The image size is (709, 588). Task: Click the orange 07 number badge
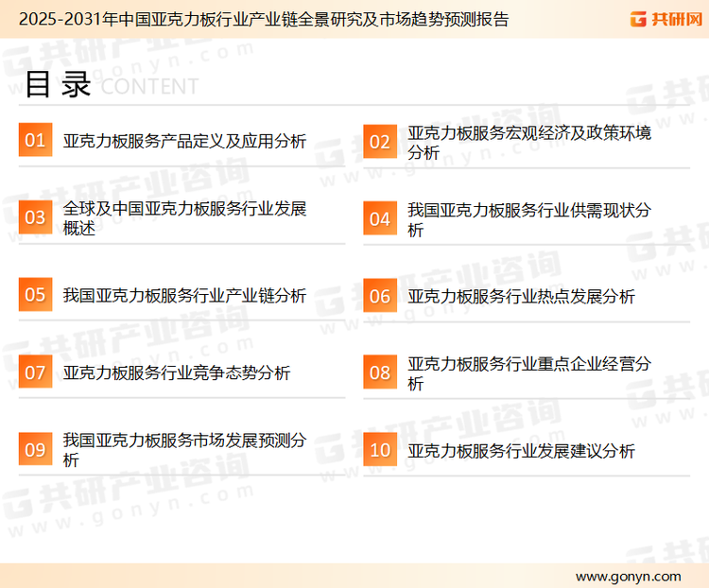coord(35,372)
